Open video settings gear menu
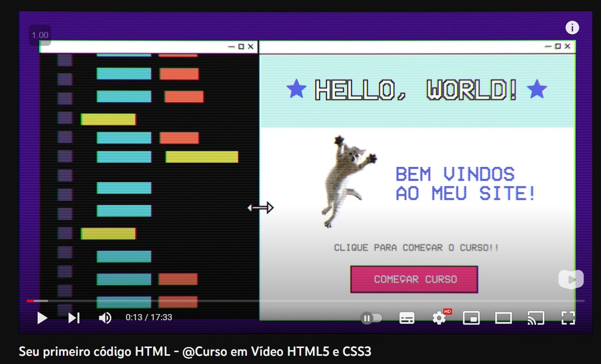Screen dimensions: 601x364 [440, 318]
